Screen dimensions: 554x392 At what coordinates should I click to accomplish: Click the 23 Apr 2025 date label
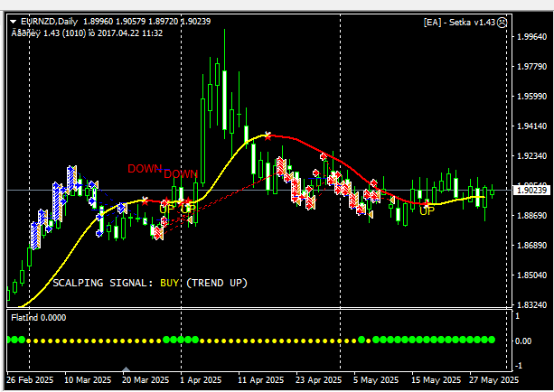point(319,380)
